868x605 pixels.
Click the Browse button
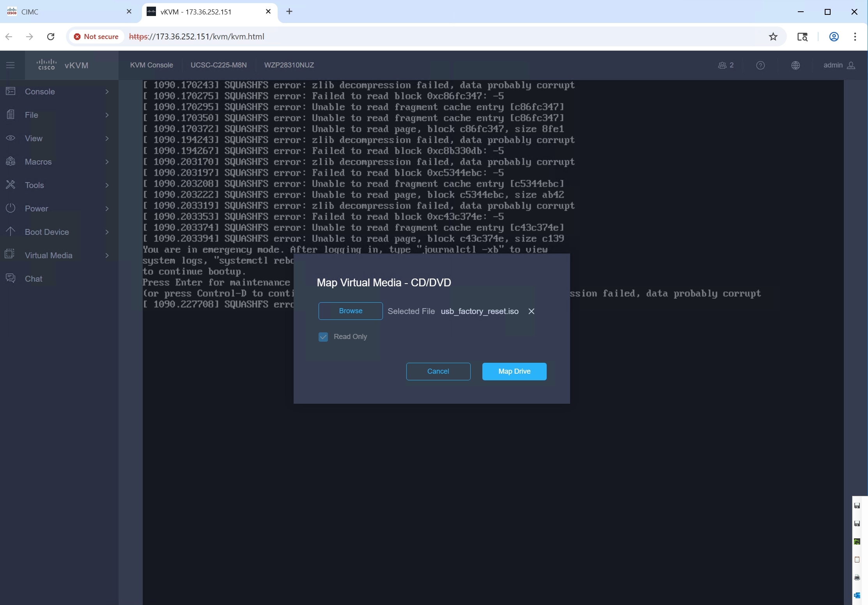[x=351, y=311]
